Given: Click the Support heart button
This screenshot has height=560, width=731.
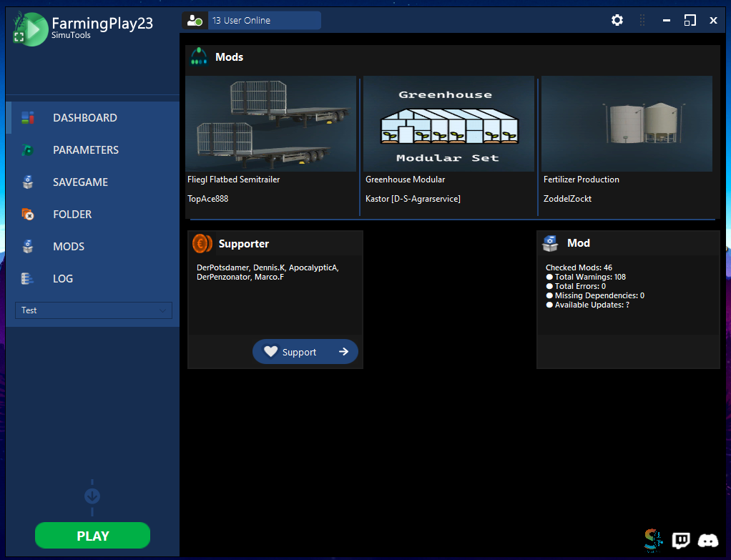Looking at the screenshot, I should (305, 352).
